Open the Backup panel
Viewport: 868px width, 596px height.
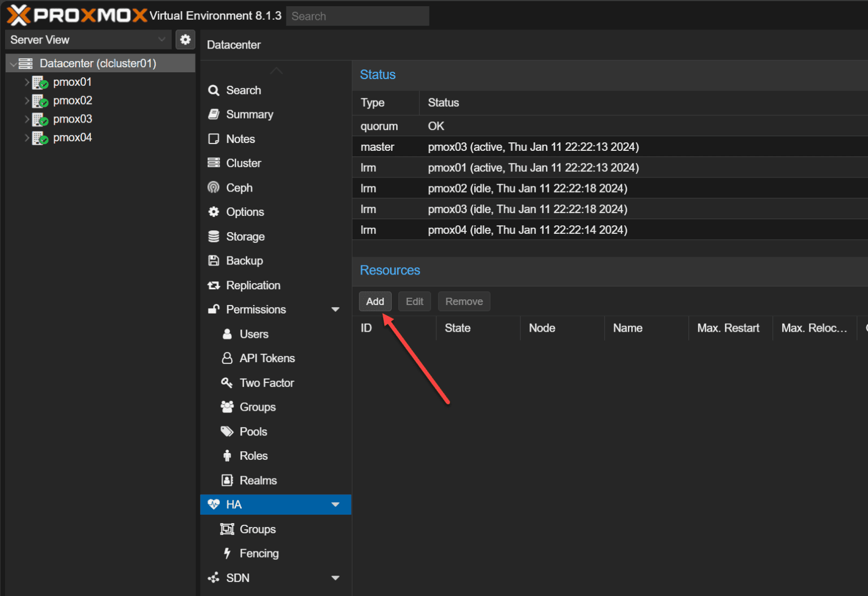tap(243, 260)
